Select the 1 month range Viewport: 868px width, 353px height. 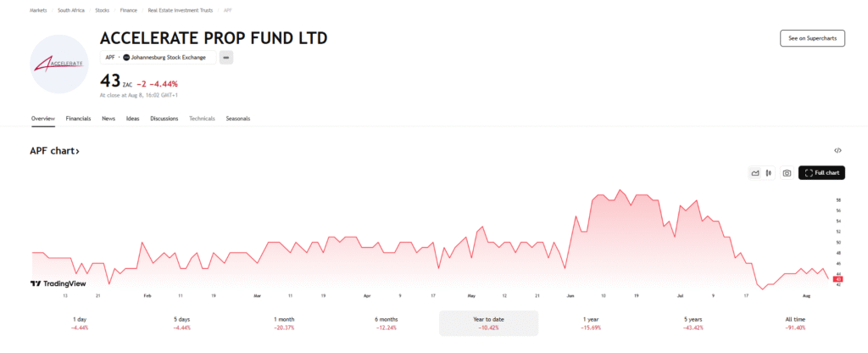pos(284,322)
